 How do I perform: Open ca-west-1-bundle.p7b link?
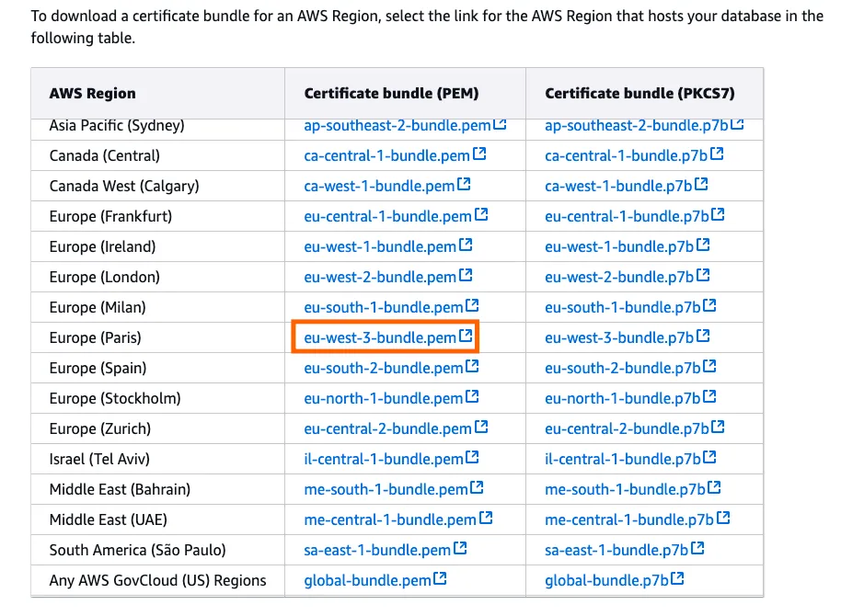pyautogui.click(x=627, y=186)
